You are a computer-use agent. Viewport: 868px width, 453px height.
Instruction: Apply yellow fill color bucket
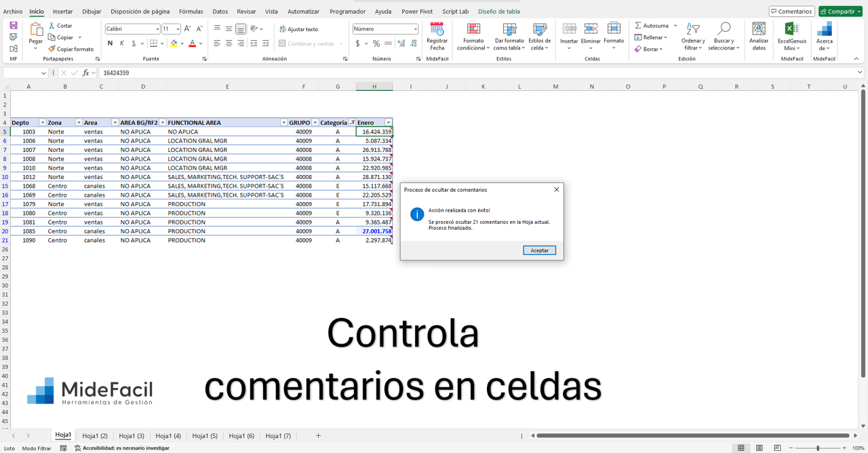coord(174,43)
